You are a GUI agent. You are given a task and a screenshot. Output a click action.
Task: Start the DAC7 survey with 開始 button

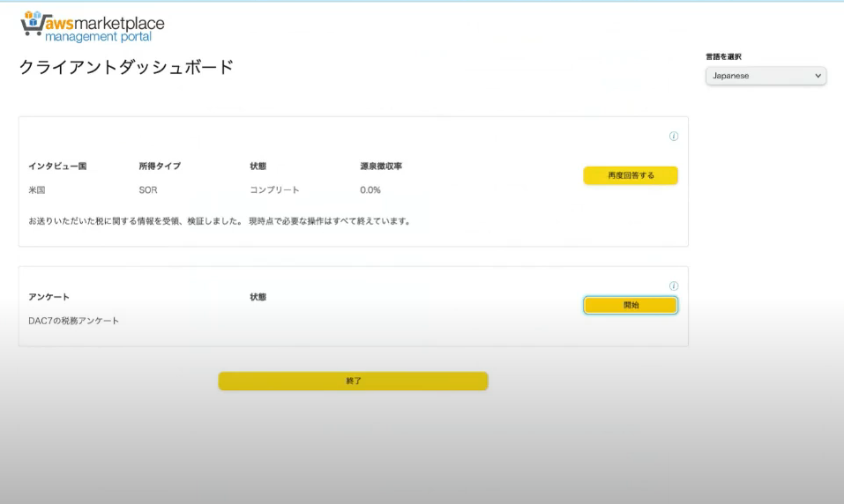click(631, 305)
